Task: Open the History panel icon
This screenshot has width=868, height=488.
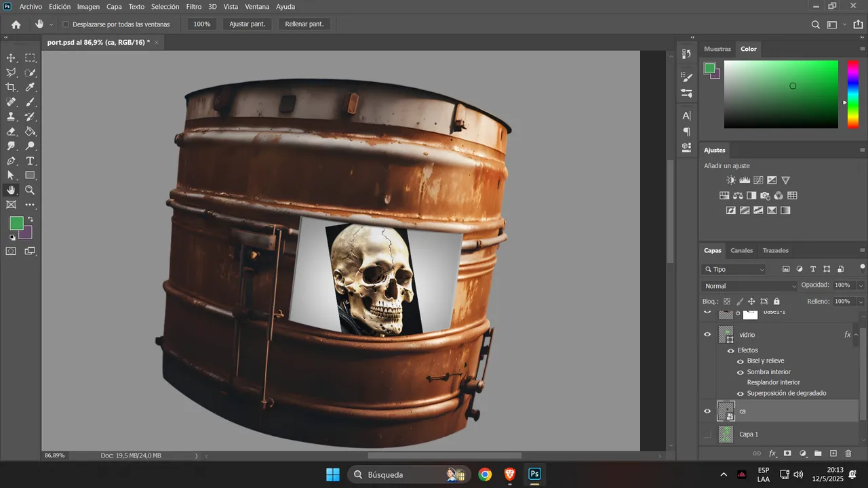Action: coord(687,54)
